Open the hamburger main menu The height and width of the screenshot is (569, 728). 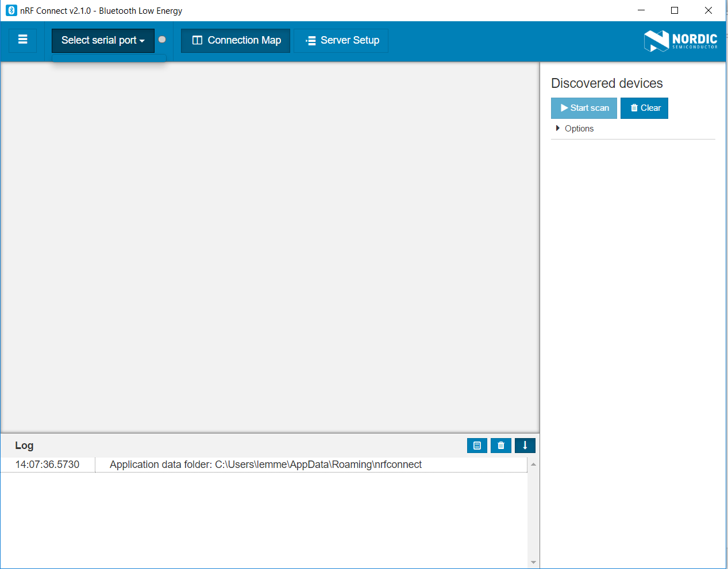(23, 40)
